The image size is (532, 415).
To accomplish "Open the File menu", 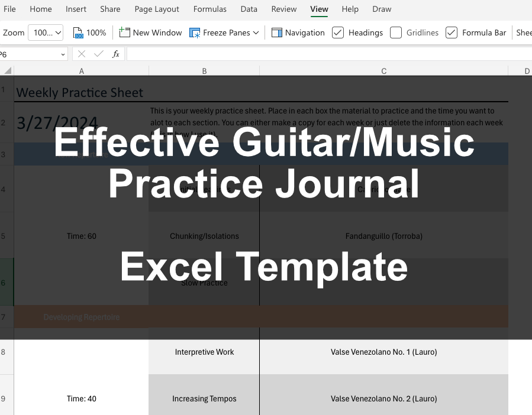I will (x=9, y=9).
